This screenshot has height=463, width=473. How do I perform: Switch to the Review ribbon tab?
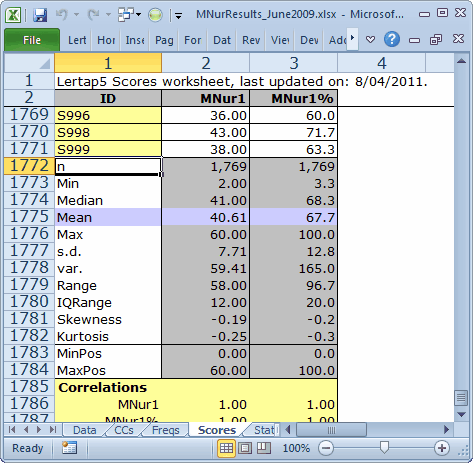click(251, 40)
